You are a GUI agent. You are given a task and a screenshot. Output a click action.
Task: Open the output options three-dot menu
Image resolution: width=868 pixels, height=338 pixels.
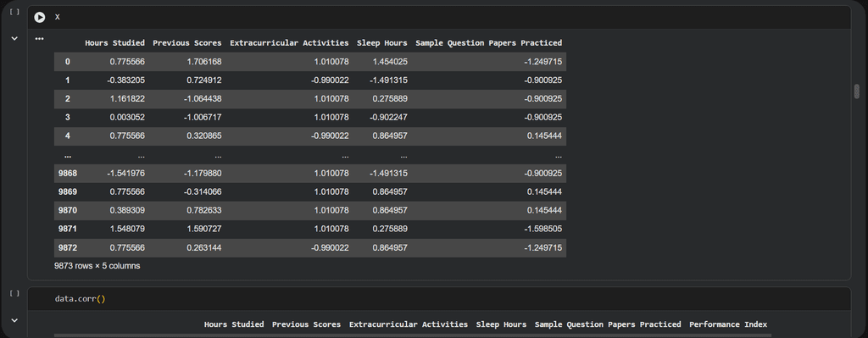pos(39,39)
